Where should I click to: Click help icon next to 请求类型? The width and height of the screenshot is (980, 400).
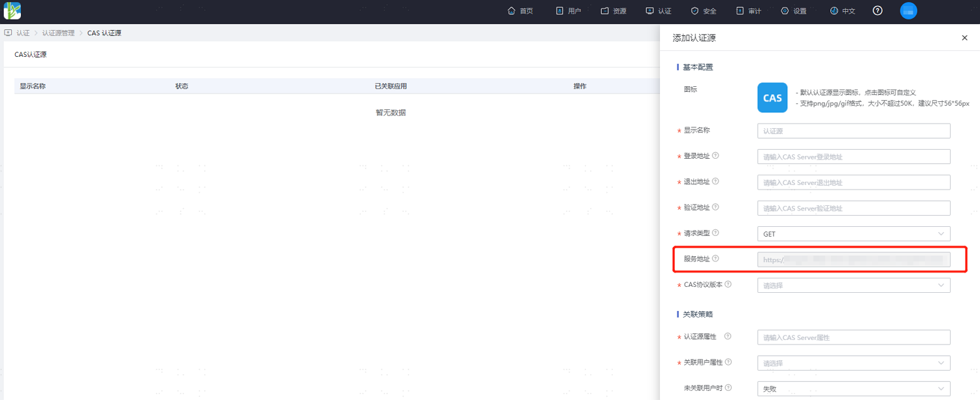pyautogui.click(x=715, y=233)
